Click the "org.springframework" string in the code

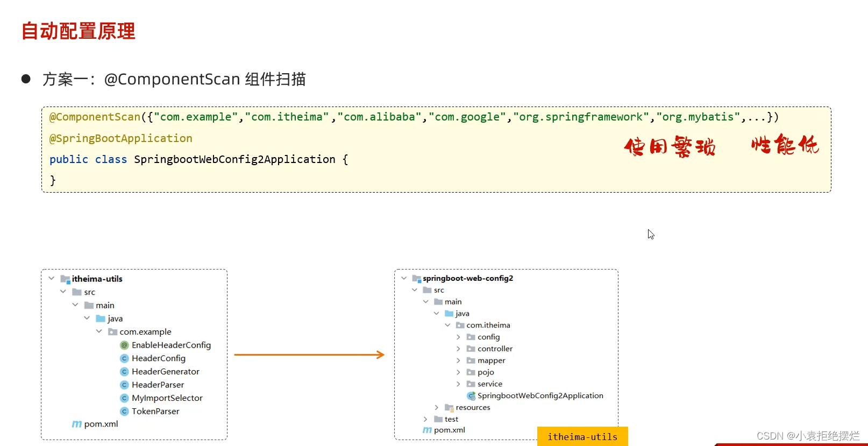click(x=581, y=117)
